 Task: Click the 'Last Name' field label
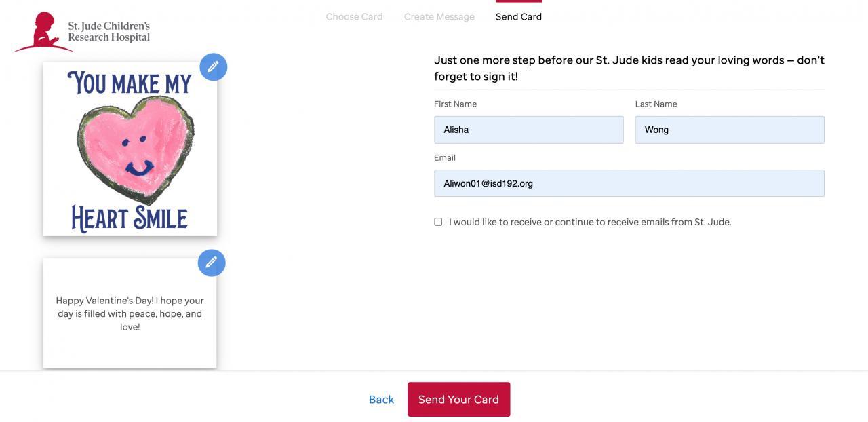click(x=656, y=104)
